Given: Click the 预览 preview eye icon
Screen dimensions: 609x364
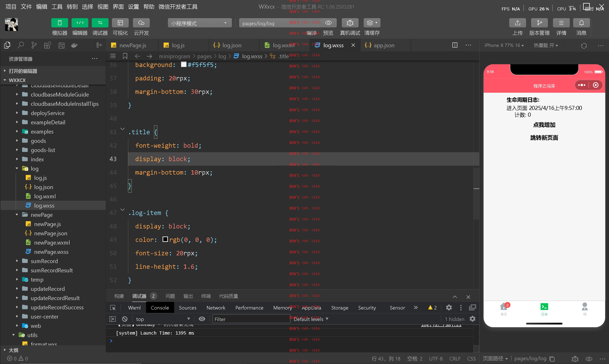Looking at the screenshot, I should pos(328,23).
